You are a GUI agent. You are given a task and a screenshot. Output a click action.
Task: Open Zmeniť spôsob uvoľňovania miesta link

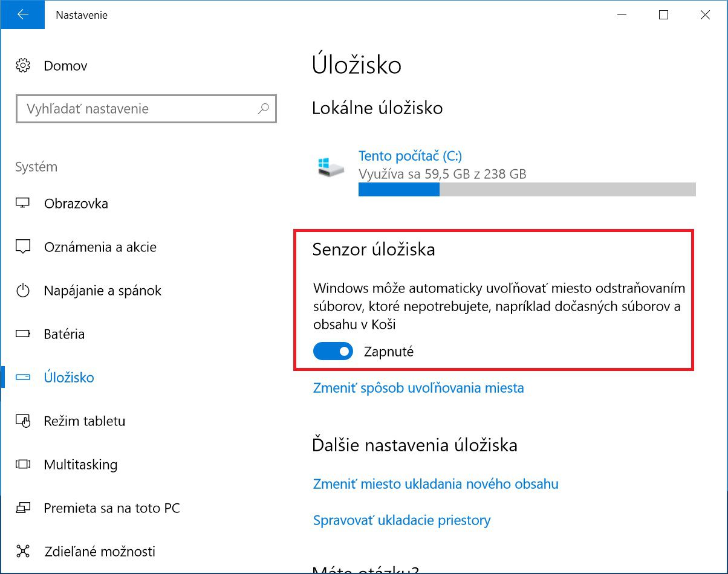[418, 387]
